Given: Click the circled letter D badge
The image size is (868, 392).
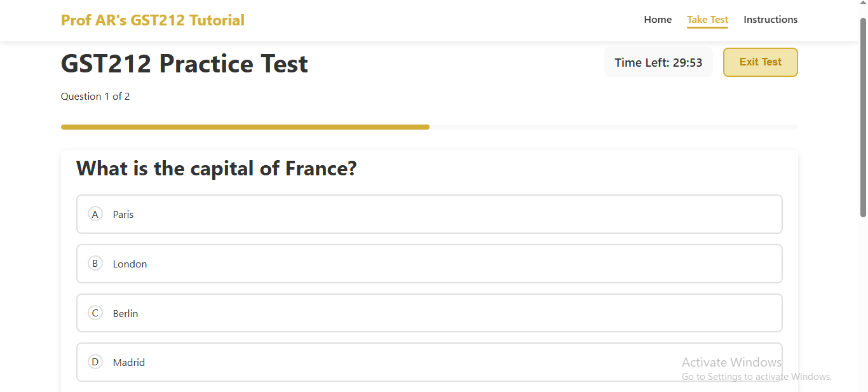Looking at the screenshot, I should [95, 362].
